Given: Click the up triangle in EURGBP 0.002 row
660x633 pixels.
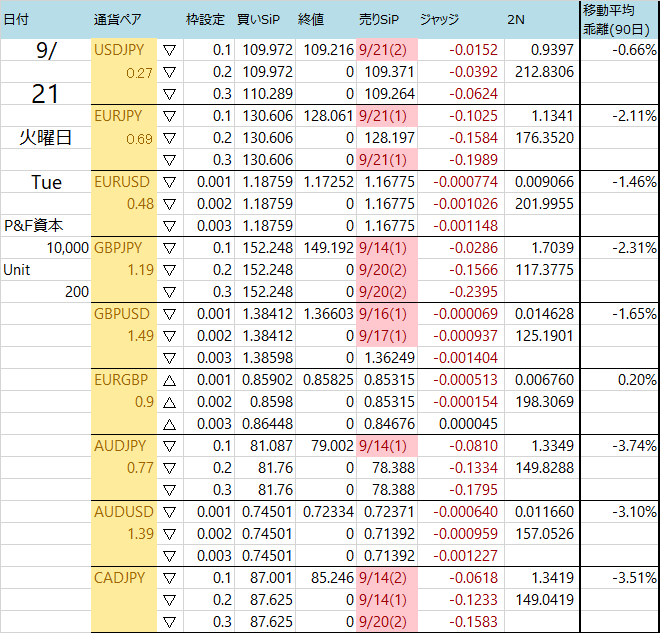Looking at the screenshot, I should click(x=169, y=402).
